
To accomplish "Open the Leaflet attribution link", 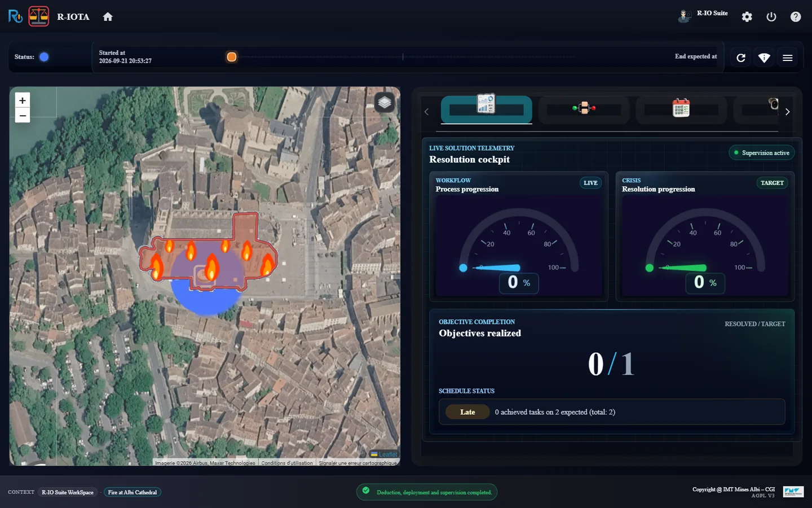I will [x=387, y=454].
